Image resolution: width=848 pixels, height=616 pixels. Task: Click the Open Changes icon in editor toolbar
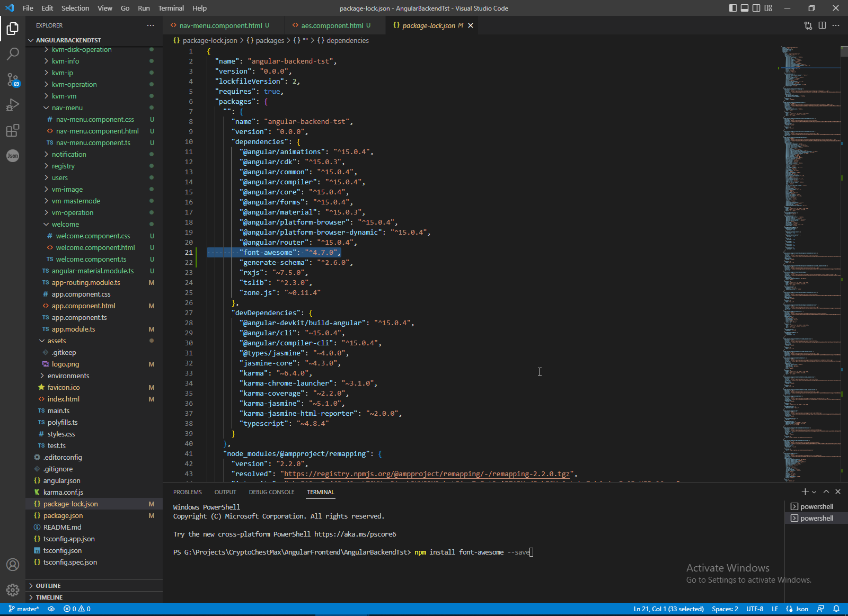[808, 25]
